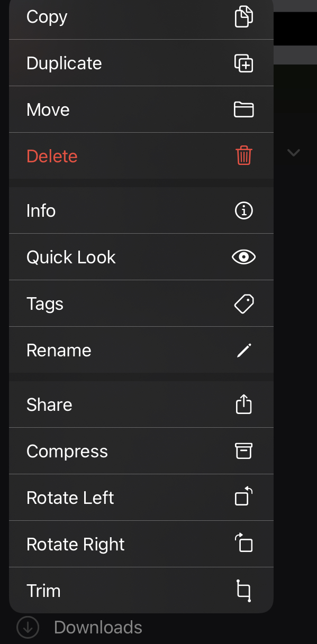Viewport: 317px width, 644px height.
Task: Choose the Compress menu option
Action: point(141,451)
